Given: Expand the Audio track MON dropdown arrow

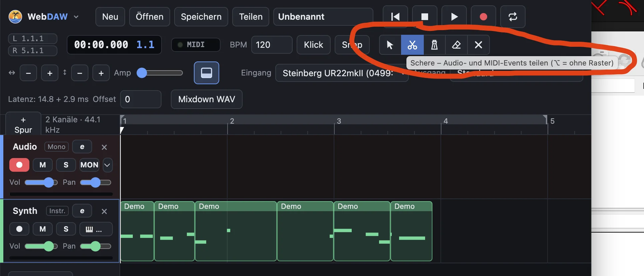Looking at the screenshot, I should click(107, 165).
